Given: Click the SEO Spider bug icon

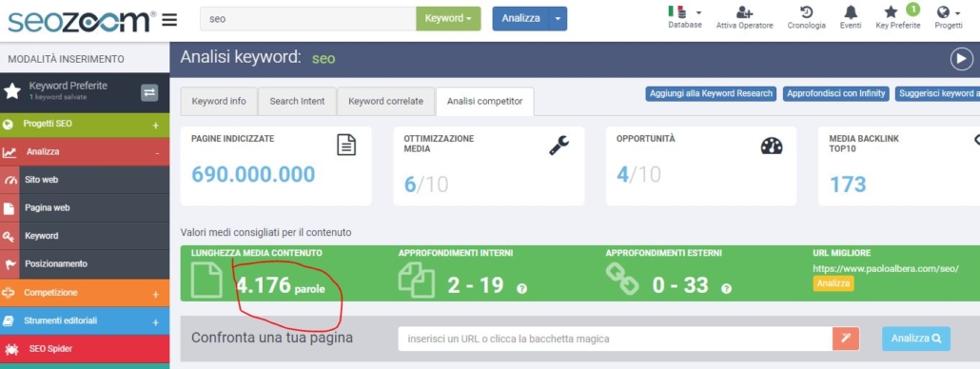Looking at the screenshot, I should pos(11,350).
